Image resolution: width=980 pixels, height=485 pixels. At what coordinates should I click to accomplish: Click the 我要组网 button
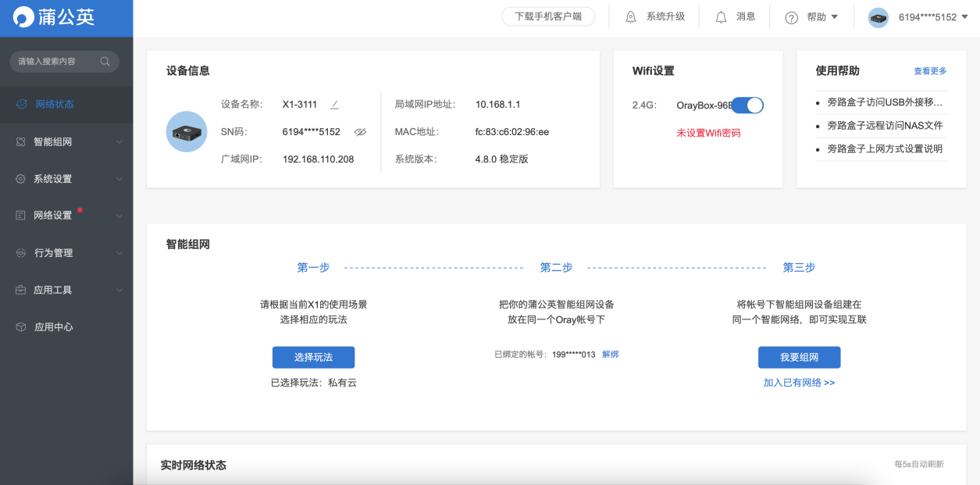coord(799,357)
